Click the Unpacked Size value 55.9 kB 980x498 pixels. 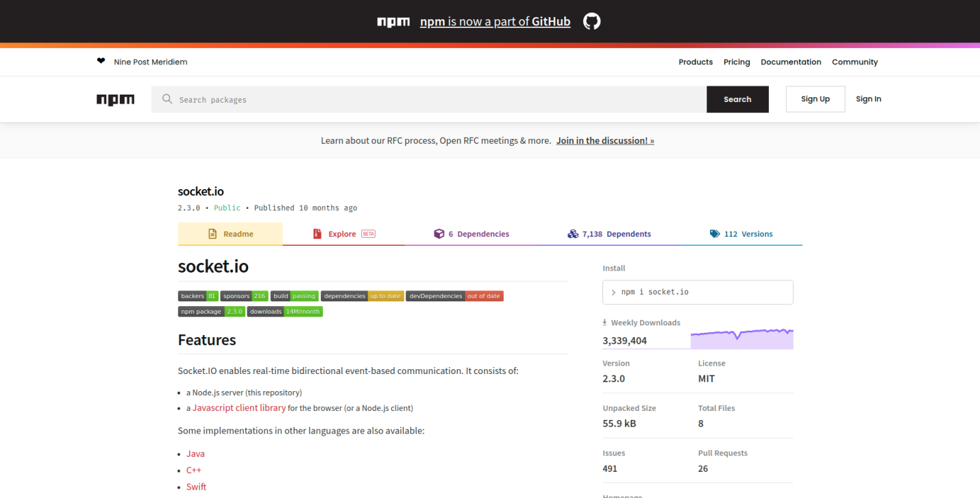click(x=620, y=423)
